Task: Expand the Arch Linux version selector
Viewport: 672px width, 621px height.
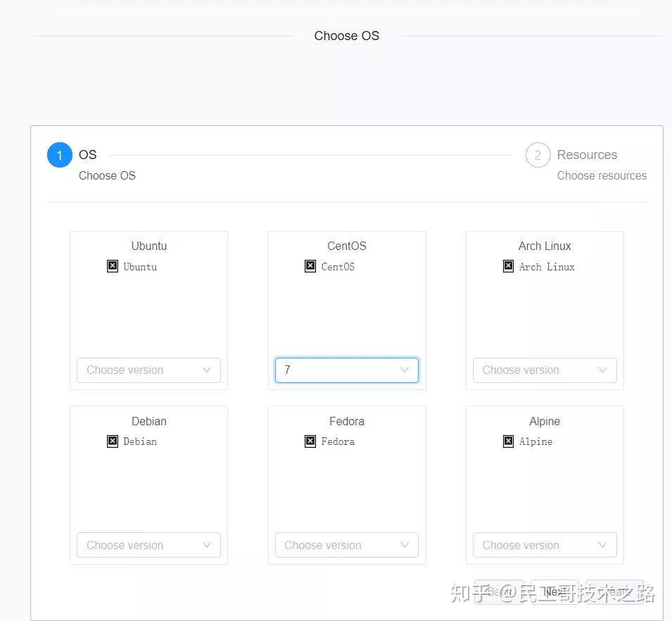Action: [x=544, y=370]
